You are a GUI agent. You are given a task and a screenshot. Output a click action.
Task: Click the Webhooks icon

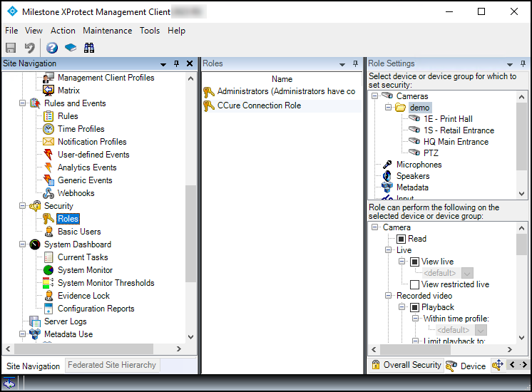pos(48,193)
